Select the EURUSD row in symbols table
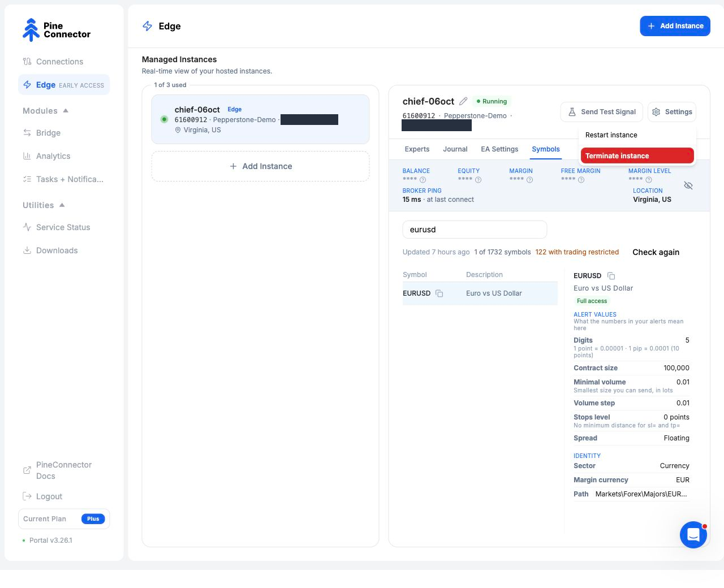 (x=480, y=293)
